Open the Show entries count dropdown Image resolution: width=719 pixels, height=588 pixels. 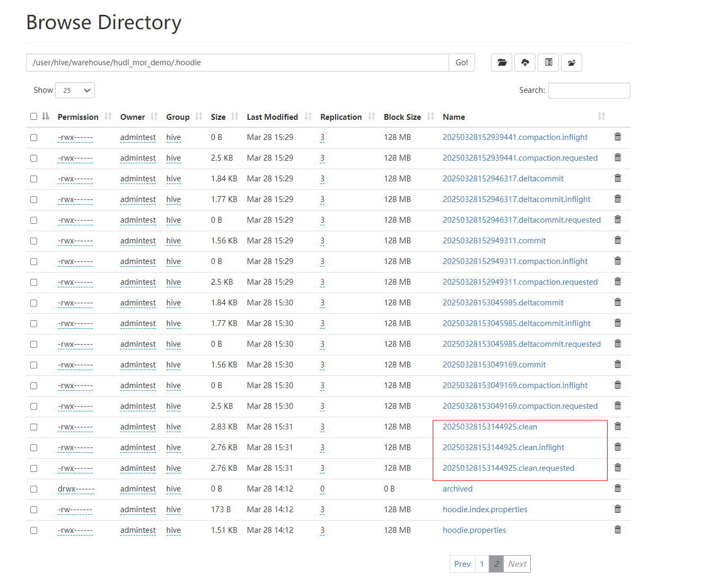coord(75,90)
